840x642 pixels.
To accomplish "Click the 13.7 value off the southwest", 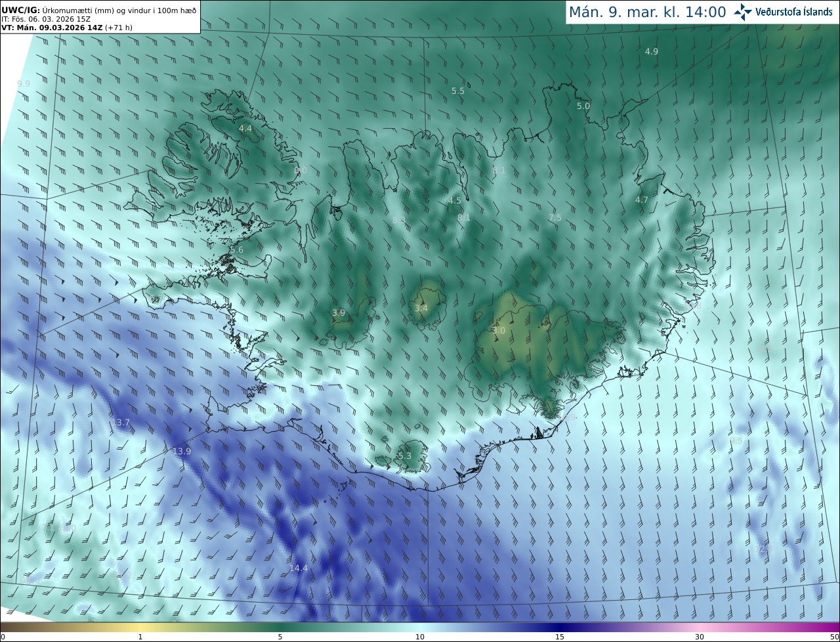I will (x=121, y=422).
